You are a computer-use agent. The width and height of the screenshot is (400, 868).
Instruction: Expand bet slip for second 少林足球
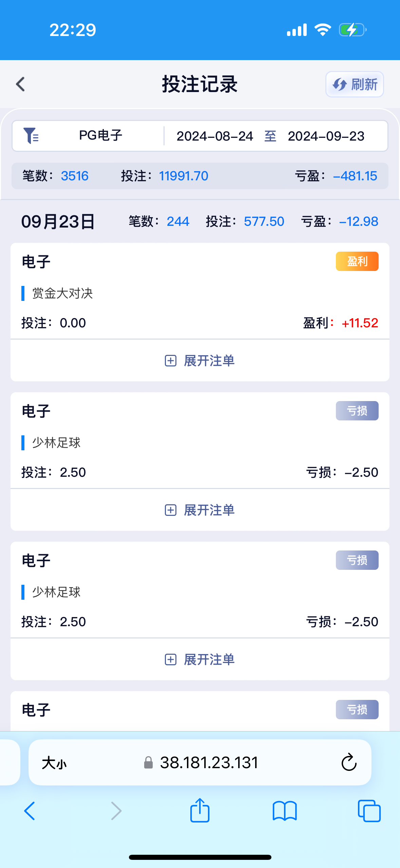point(200,659)
